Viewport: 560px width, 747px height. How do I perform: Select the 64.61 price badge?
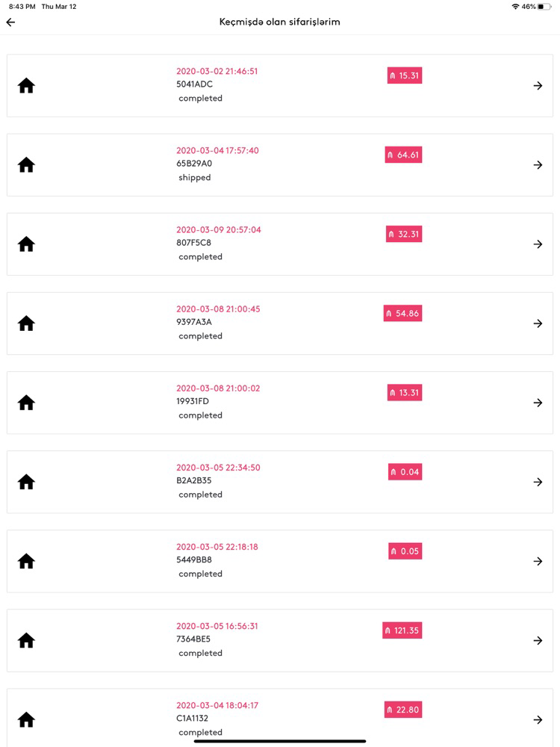pos(403,155)
